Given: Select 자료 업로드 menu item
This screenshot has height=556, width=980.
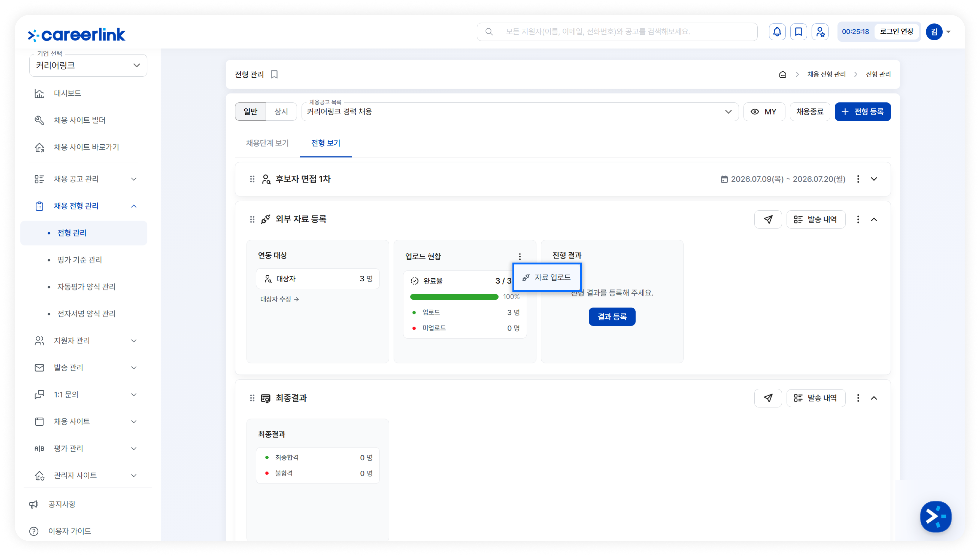Looking at the screenshot, I should [x=547, y=277].
